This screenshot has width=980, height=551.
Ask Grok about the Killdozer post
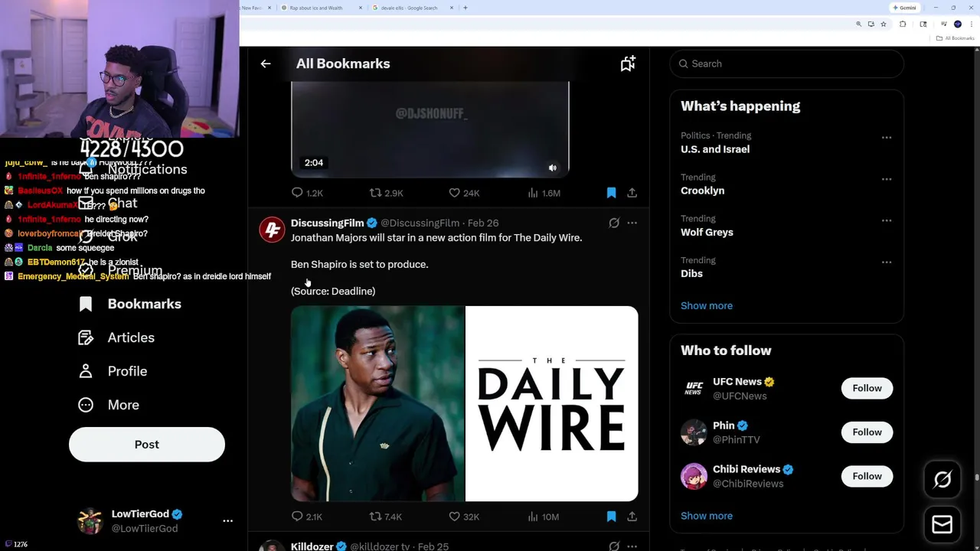614,546
